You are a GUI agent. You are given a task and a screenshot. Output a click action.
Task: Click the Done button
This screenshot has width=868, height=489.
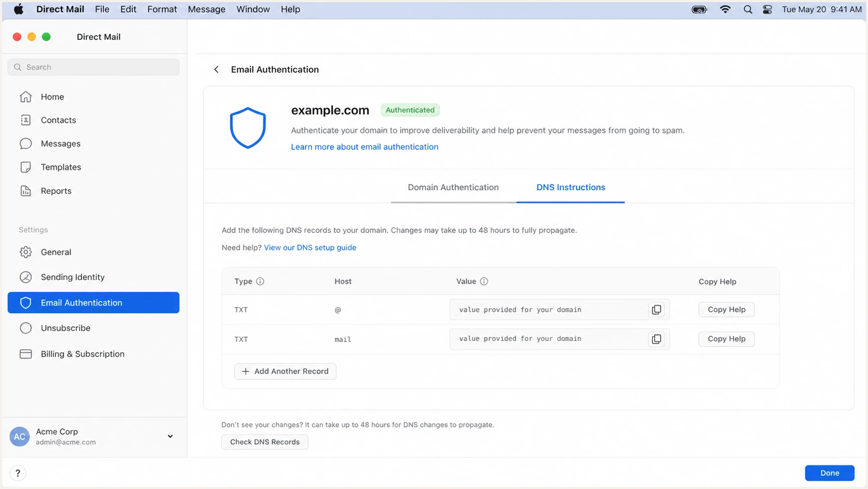coord(830,473)
